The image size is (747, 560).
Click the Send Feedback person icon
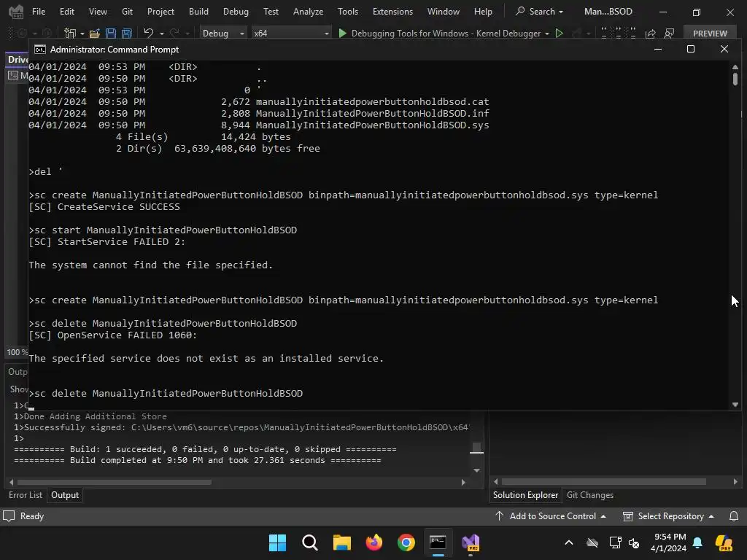(x=669, y=34)
